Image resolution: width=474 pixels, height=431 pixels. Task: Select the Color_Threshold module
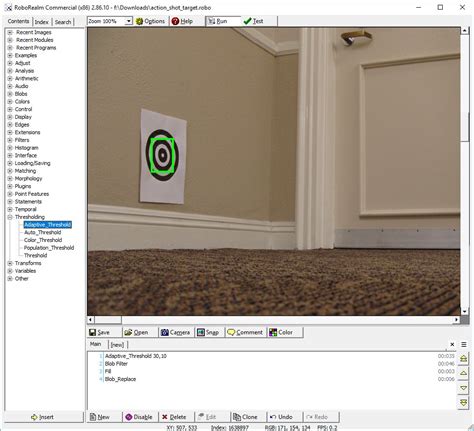tap(43, 240)
